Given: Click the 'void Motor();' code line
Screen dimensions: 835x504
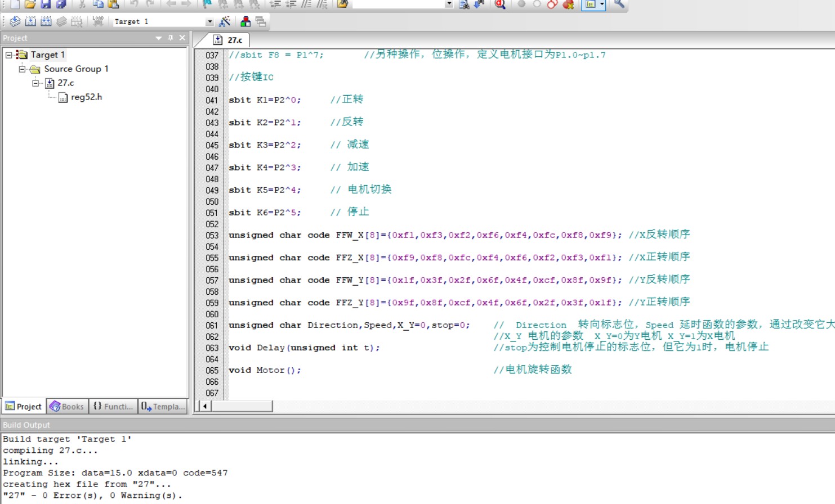Looking at the screenshot, I should [265, 370].
